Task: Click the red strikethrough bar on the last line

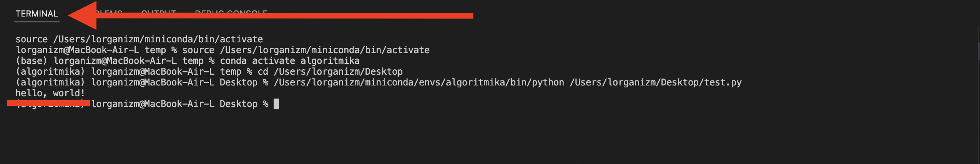Action: click(x=48, y=103)
